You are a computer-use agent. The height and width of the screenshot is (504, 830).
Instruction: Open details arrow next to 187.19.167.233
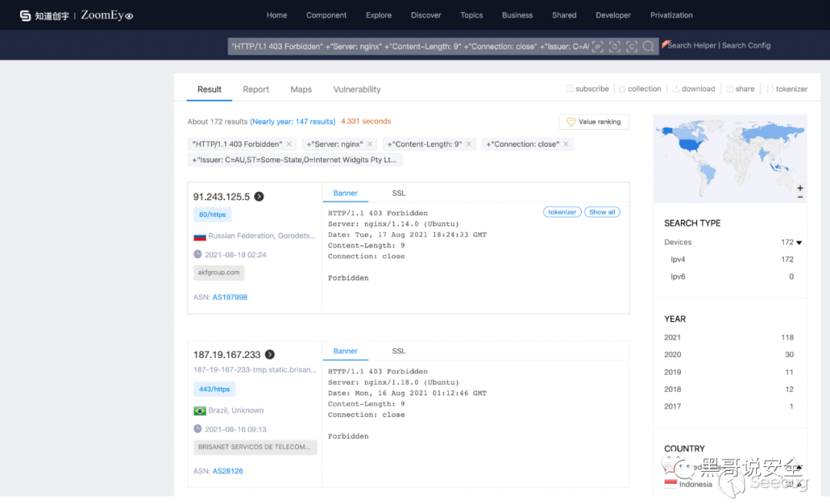tap(270, 355)
